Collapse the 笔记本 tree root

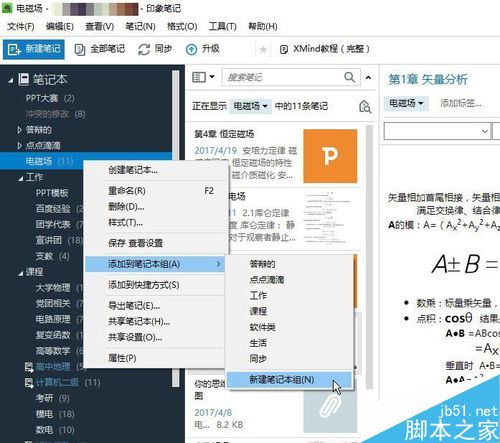click(x=11, y=80)
